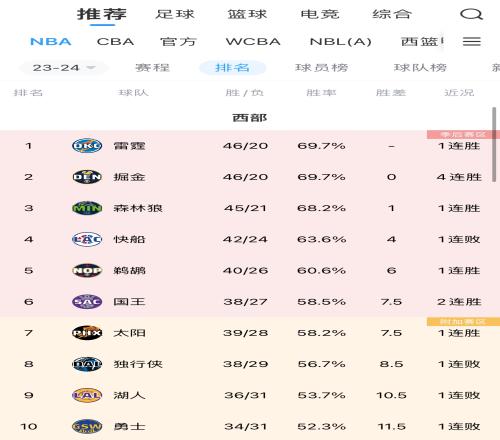The height and width of the screenshot is (440, 500).
Task: Click the 63.6% win rate cell
Action: tap(322, 239)
